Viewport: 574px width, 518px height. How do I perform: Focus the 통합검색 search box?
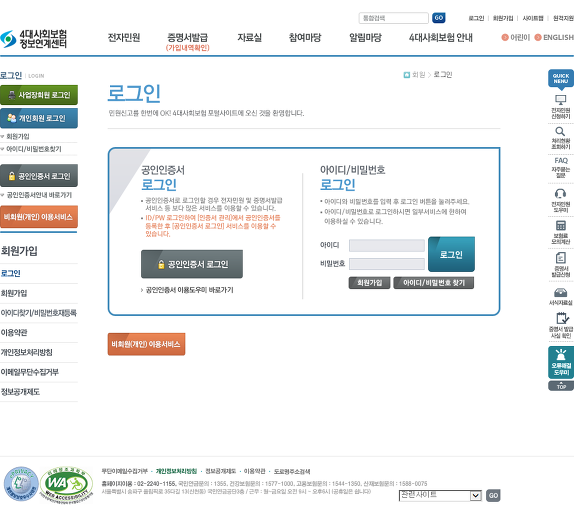click(394, 18)
